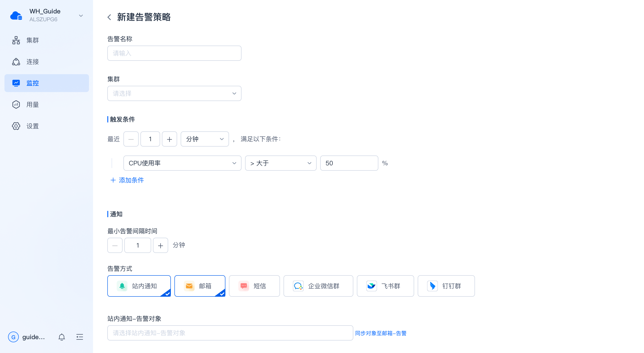Click the WeCom icon for 企业微信群
The height and width of the screenshot is (353, 644).
(298, 286)
